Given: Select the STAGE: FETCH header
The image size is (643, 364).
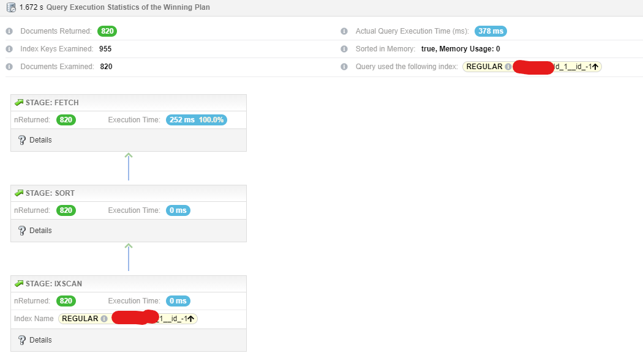Looking at the screenshot, I should tap(129, 103).
